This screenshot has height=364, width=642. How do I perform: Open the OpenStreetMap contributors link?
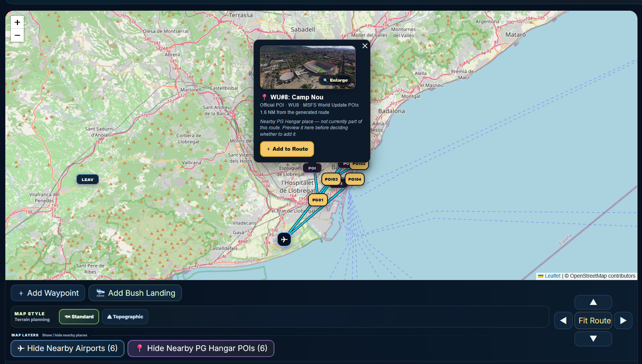click(602, 276)
